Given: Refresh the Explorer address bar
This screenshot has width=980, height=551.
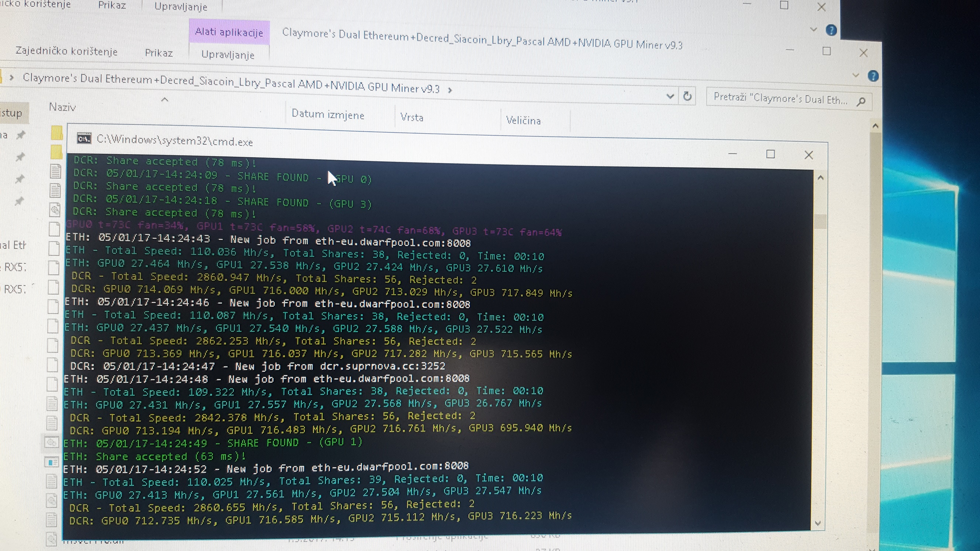Looking at the screenshot, I should tap(687, 96).
